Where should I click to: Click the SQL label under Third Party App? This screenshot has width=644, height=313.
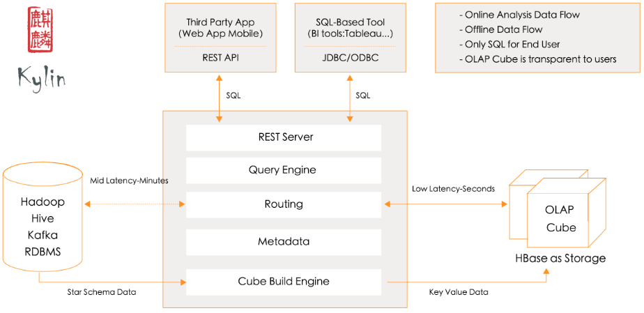[x=233, y=96]
